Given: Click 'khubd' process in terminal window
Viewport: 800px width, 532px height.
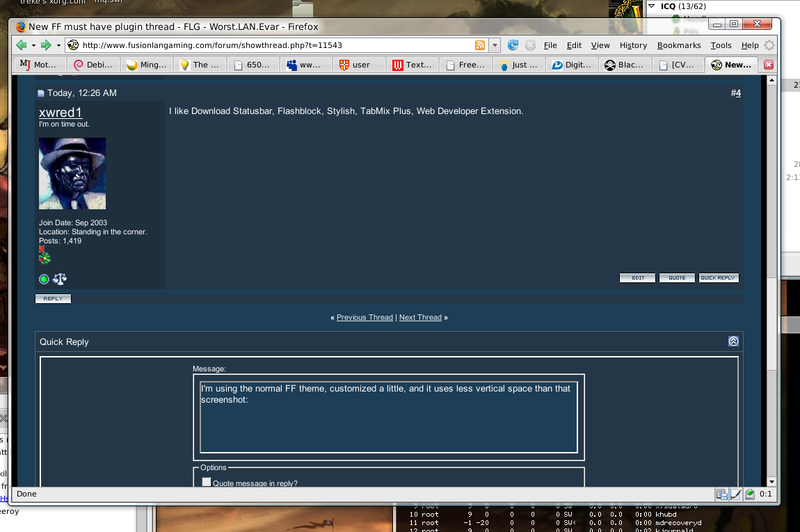Looking at the screenshot, I should (666, 515).
